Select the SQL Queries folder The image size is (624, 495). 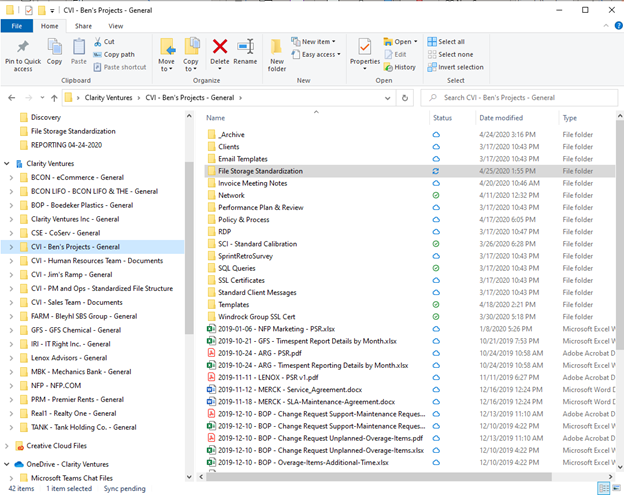coord(237,269)
